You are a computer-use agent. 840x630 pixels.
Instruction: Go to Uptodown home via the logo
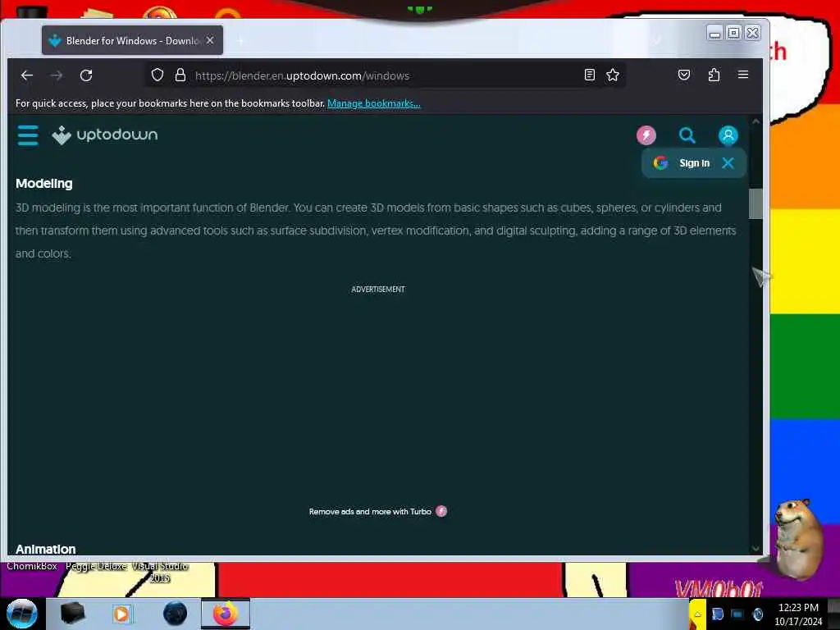coord(105,135)
